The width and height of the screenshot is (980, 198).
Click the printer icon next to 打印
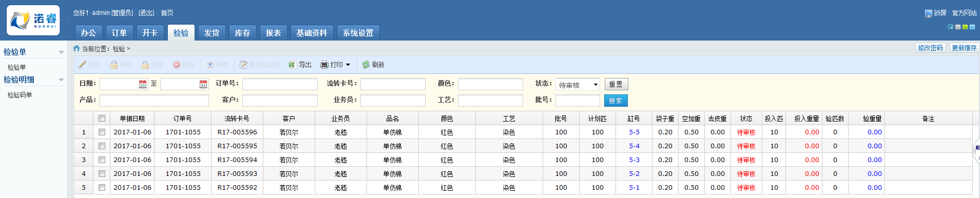tap(324, 65)
